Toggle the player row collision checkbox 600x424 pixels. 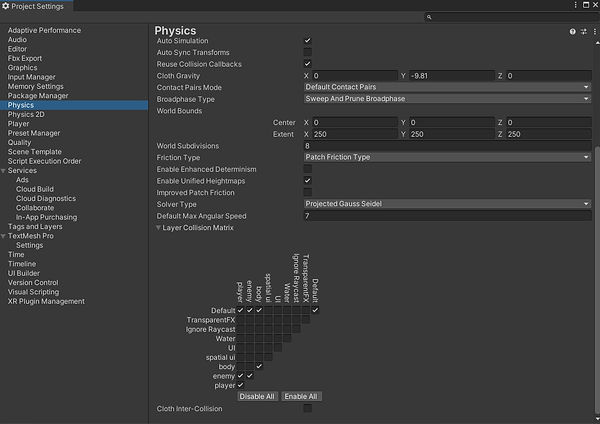[x=240, y=385]
